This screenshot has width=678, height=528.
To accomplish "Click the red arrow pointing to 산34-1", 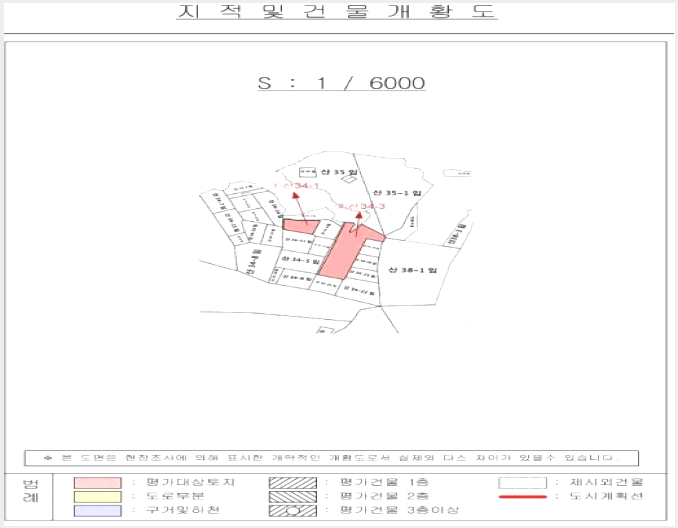I will pos(301,208).
